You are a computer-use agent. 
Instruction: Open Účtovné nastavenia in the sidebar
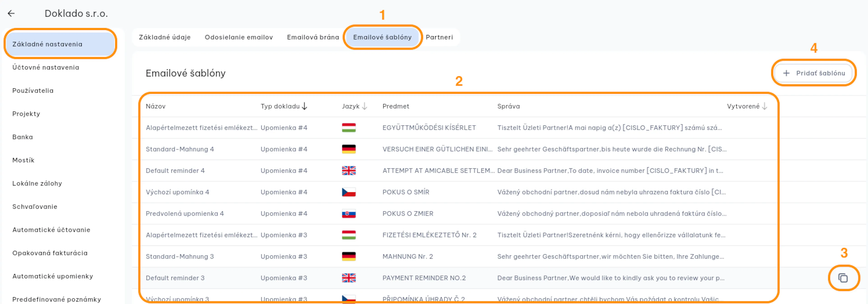(x=46, y=67)
